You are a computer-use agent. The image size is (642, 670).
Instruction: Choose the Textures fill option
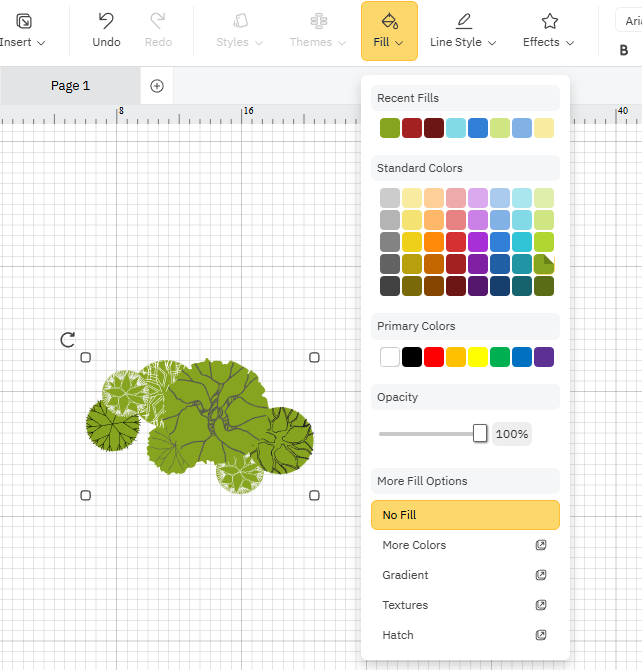pos(405,605)
